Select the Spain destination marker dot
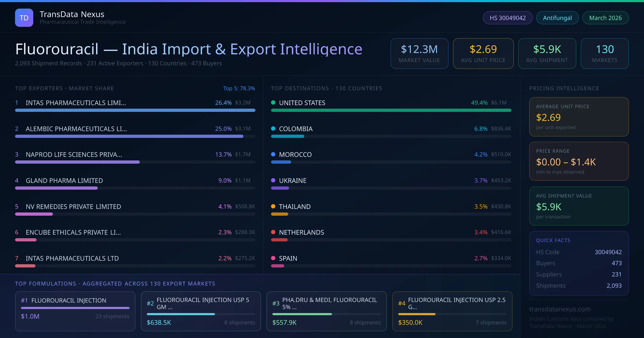 click(x=273, y=258)
